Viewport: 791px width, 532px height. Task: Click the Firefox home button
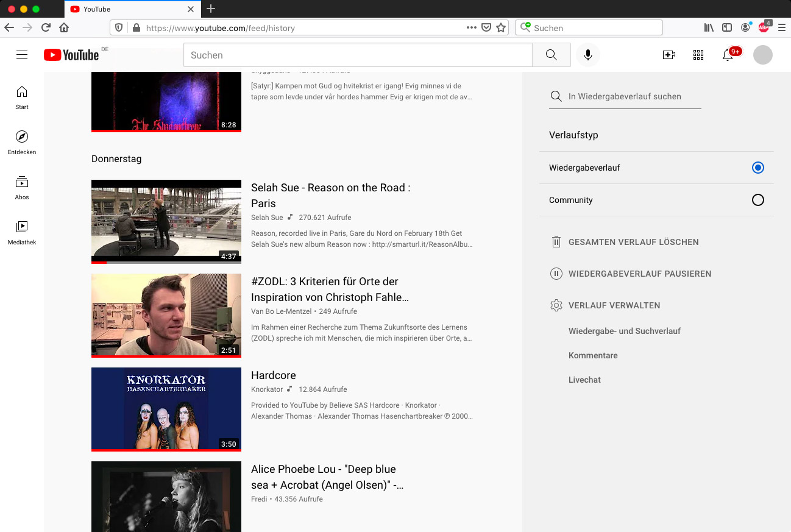point(64,27)
